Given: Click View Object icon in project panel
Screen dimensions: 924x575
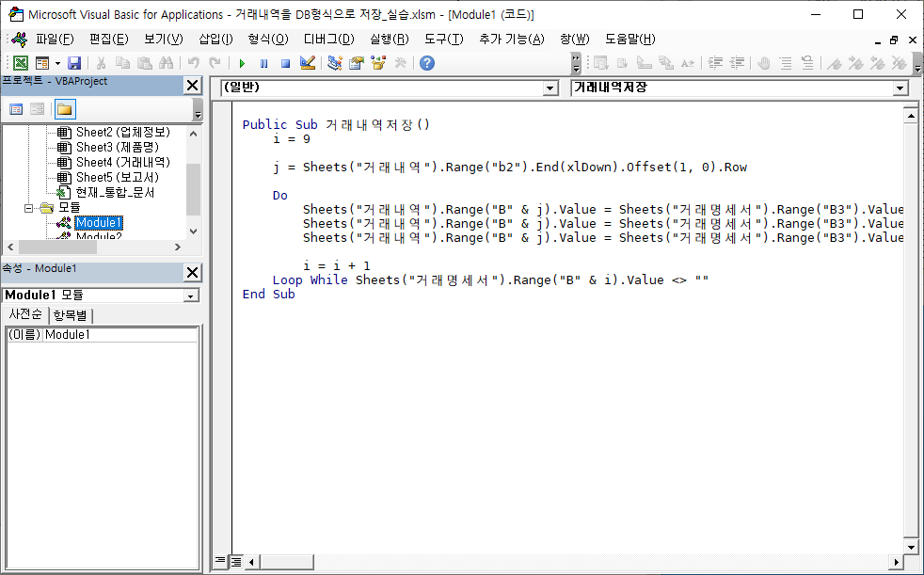Looking at the screenshot, I should pos(37,109).
